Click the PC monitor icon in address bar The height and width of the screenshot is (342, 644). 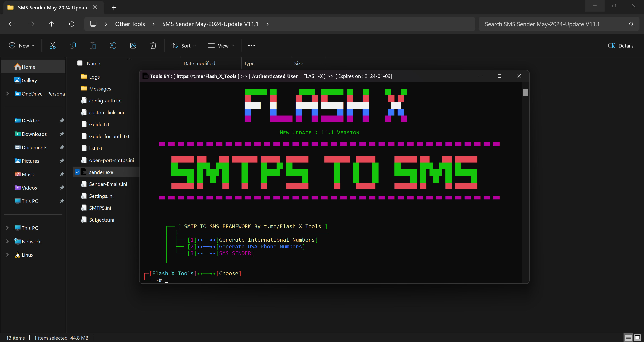[93, 24]
